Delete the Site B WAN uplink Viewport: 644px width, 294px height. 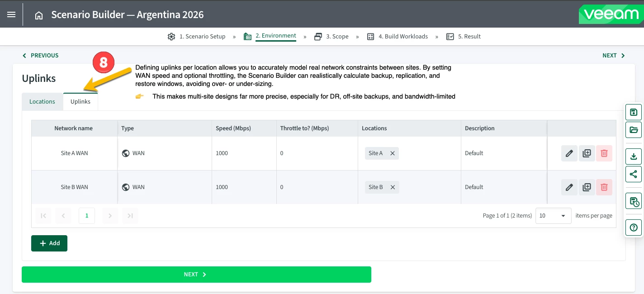coord(604,187)
